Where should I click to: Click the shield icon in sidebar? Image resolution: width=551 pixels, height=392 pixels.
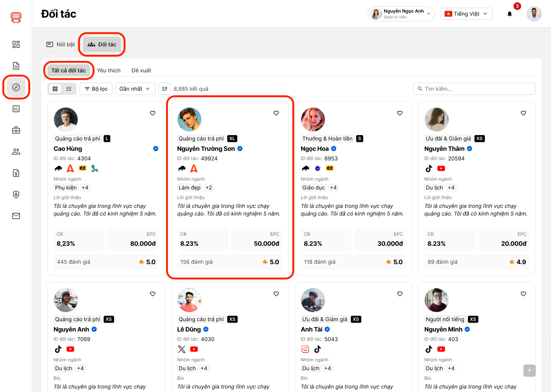16,194
